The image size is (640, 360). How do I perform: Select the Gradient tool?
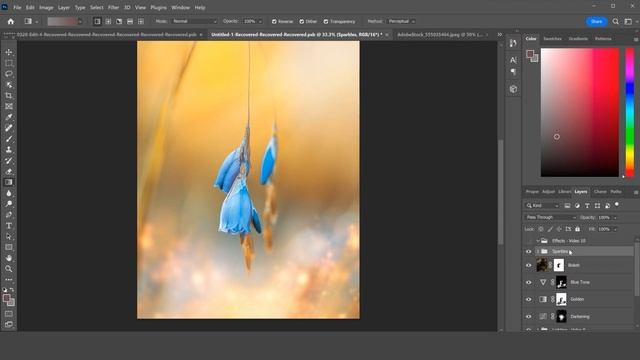tap(9, 182)
